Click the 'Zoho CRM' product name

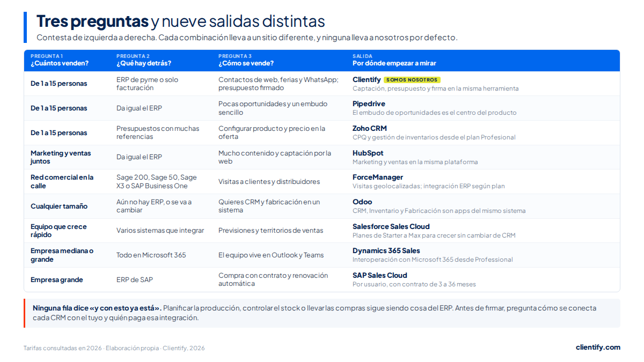tap(370, 128)
